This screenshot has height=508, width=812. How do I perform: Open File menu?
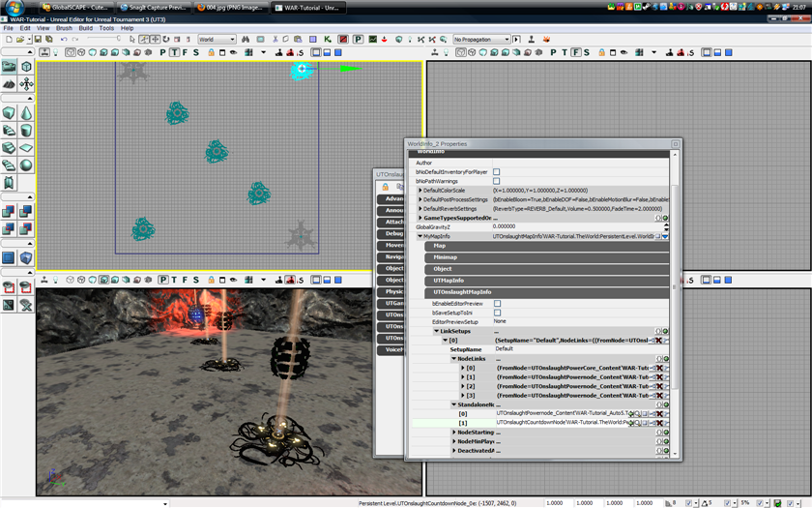9,28
